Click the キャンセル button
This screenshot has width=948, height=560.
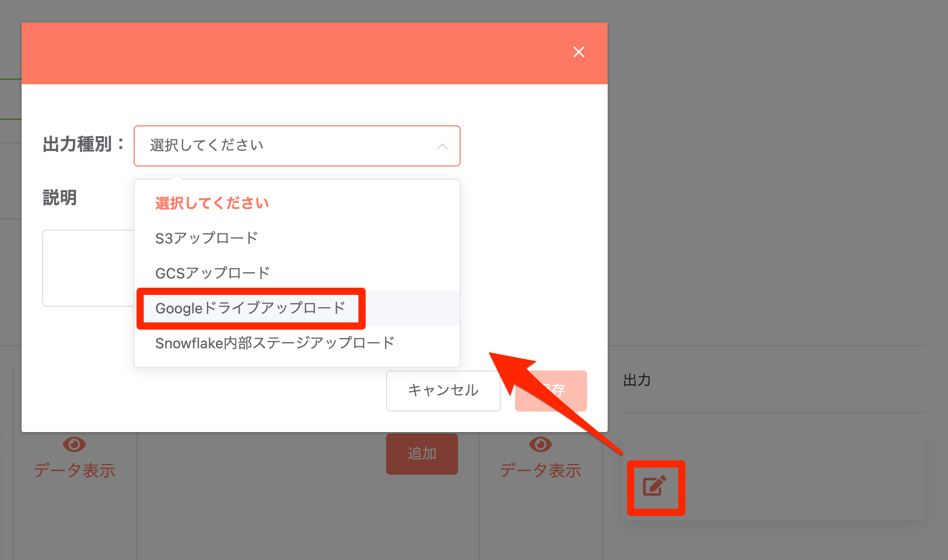pyautogui.click(x=443, y=390)
